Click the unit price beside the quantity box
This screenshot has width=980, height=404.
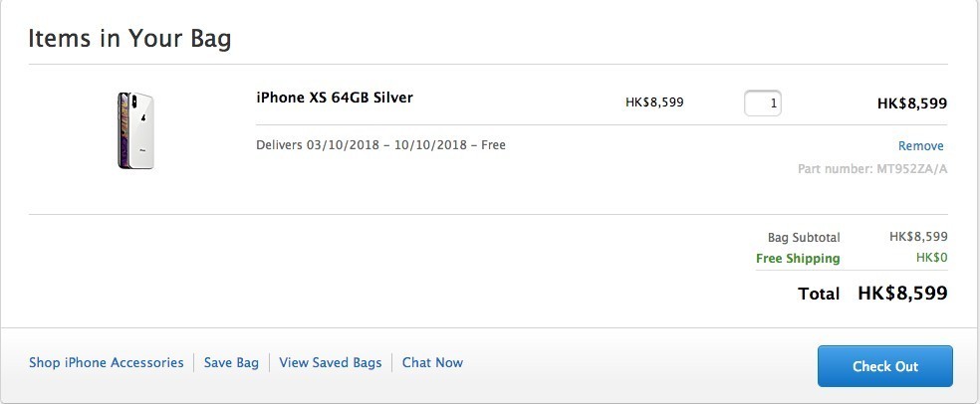[654, 102]
